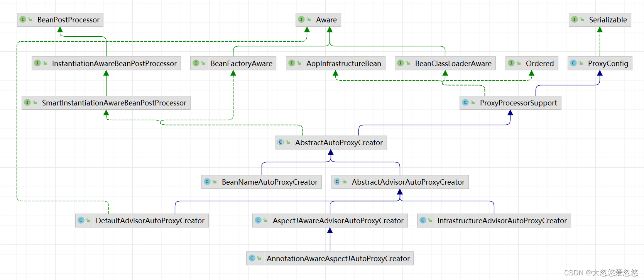Click the InfrastructureAdvisorAutoProxyCreator class icon
Screen dimensions: 644x280
click(x=423, y=220)
